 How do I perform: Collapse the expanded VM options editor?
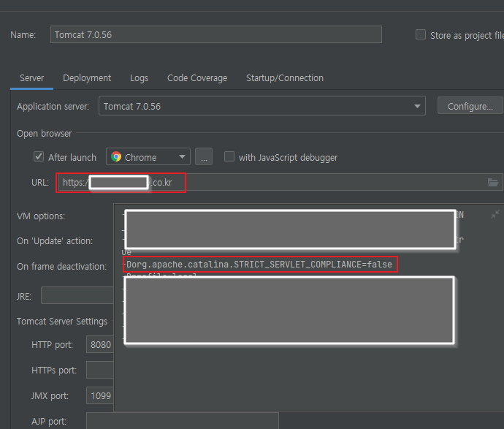pyautogui.click(x=495, y=214)
